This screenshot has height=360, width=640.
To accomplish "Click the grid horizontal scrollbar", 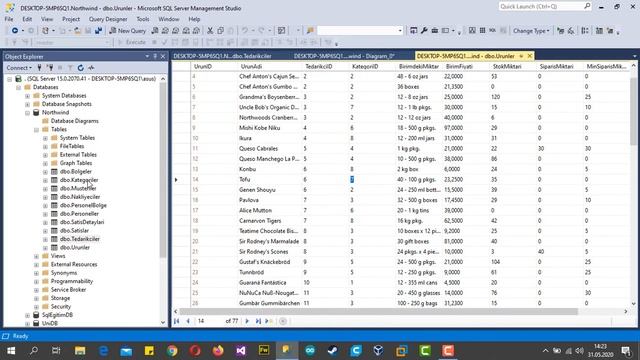I will (x=378, y=311).
